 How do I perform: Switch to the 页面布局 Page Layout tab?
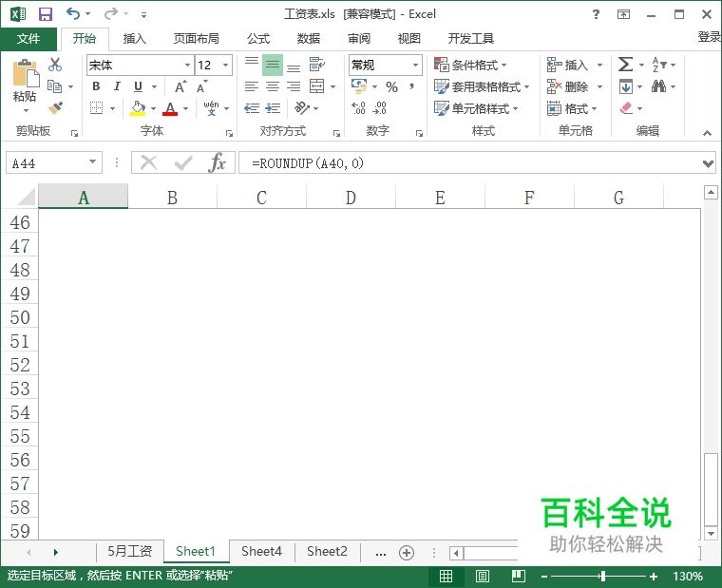[x=196, y=39]
